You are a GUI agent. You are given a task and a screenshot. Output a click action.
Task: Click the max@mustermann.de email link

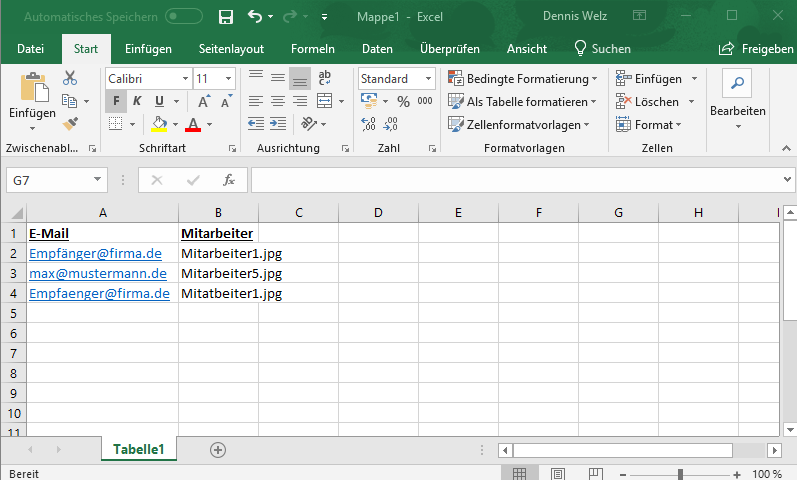click(98, 273)
